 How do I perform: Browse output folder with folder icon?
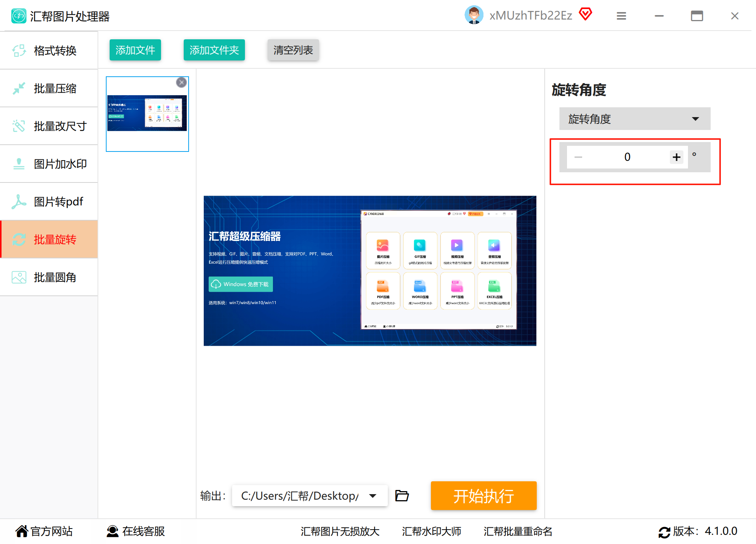click(402, 496)
